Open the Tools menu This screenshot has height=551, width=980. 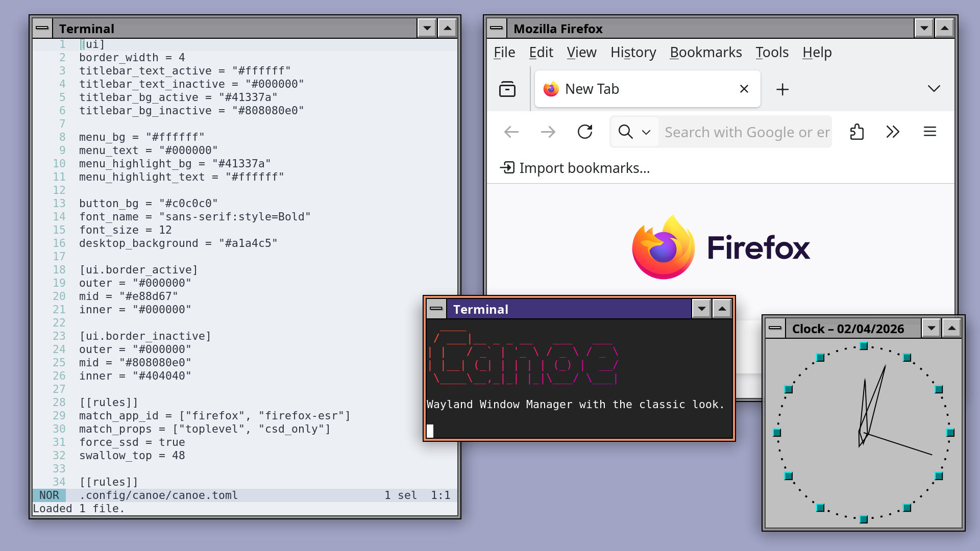point(772,53)
